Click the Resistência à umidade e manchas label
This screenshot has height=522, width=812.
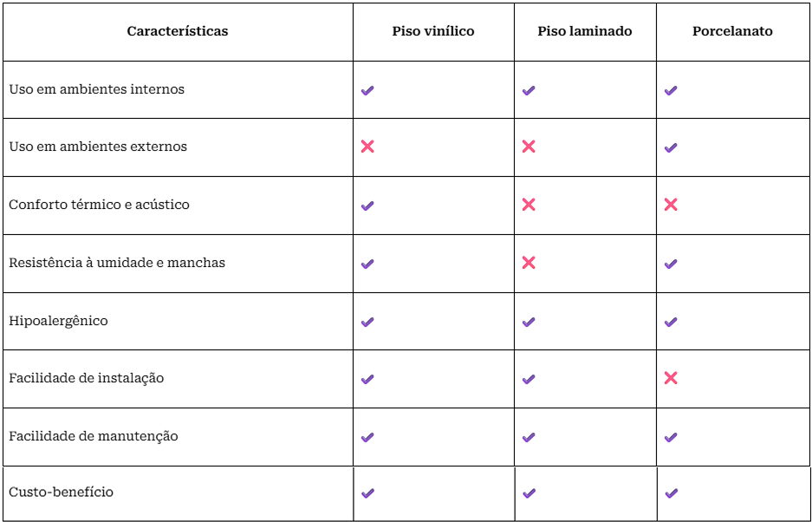tap(117, 263)
